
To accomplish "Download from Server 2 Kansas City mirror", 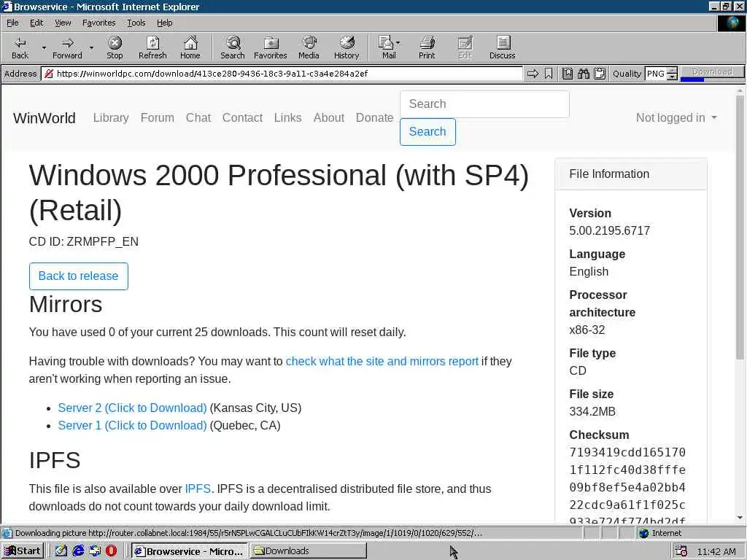I will click(x=133, y=408).
